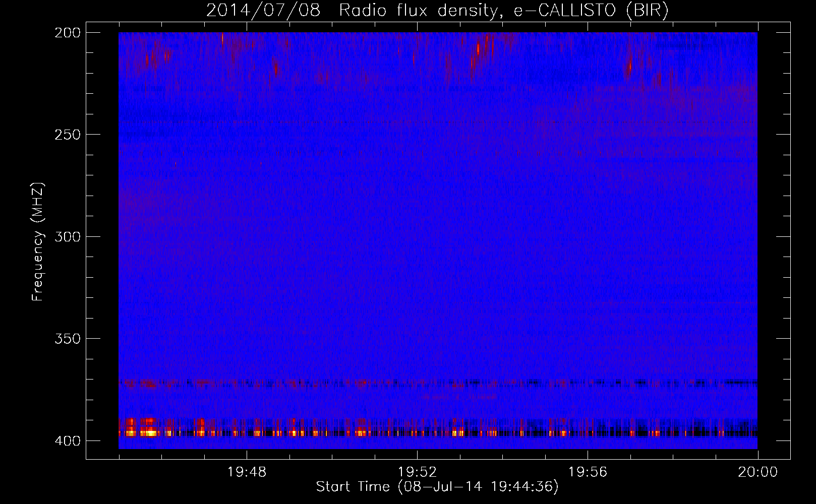This screenshot has height=504, width=816.
Task: Click the 300 frequency tick label
Action: [68, 236]
